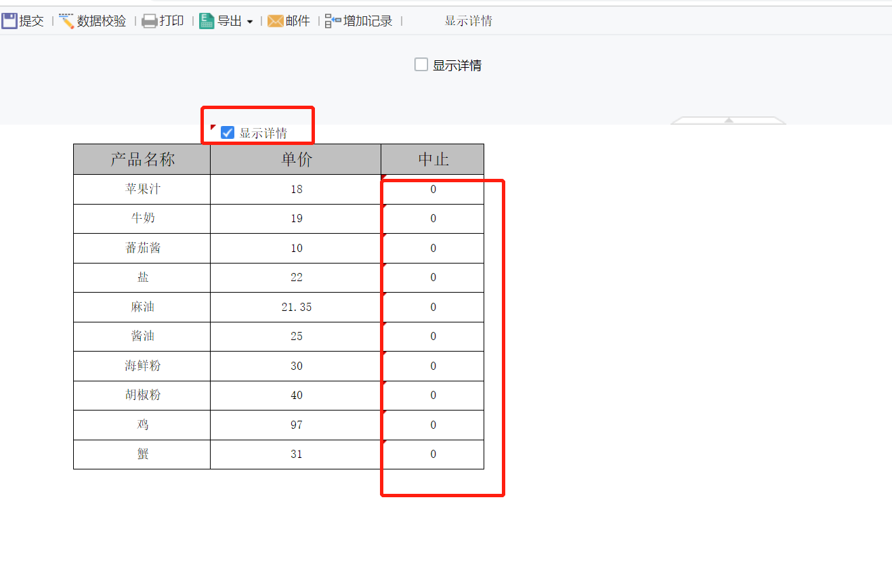Click the price cell 31
The image size is (892, 588).
pyautogui.click(x=296, y=454)
